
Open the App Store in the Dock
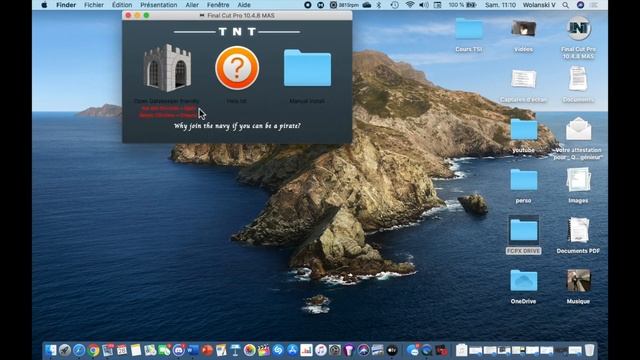pyautogui.click(x=292, y=350)
